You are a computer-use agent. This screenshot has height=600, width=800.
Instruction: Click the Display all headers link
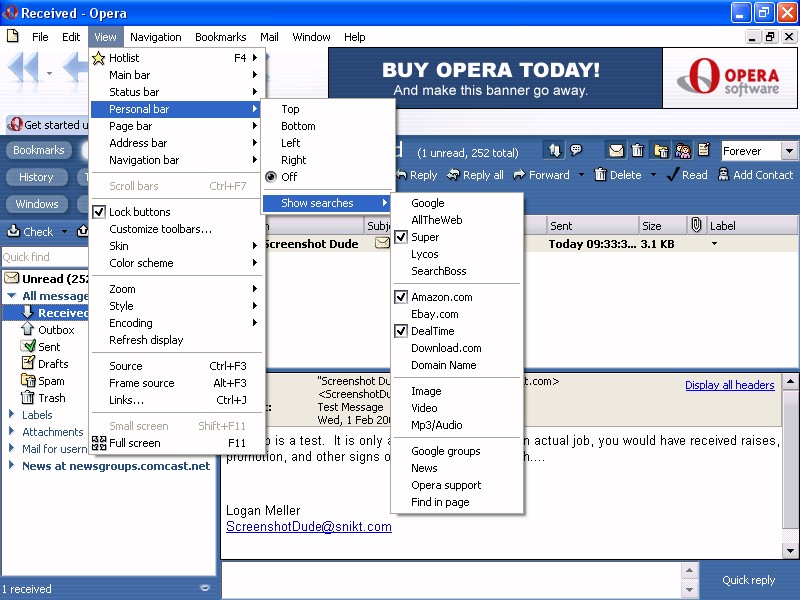click(729, 385)
